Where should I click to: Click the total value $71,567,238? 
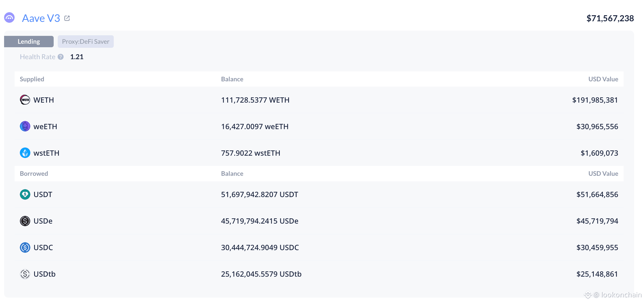(610, 18)
